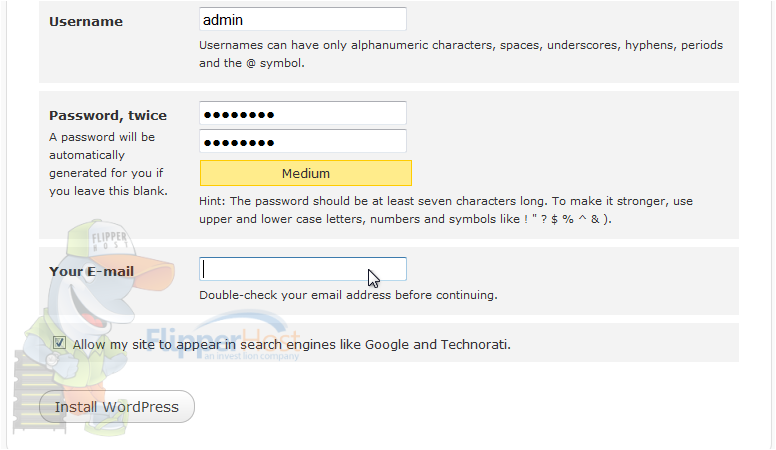Viewport: 776px width, 450px height.
Task: Click the 'A password will be automatically generated' note
Action: [x=108, y=164]
